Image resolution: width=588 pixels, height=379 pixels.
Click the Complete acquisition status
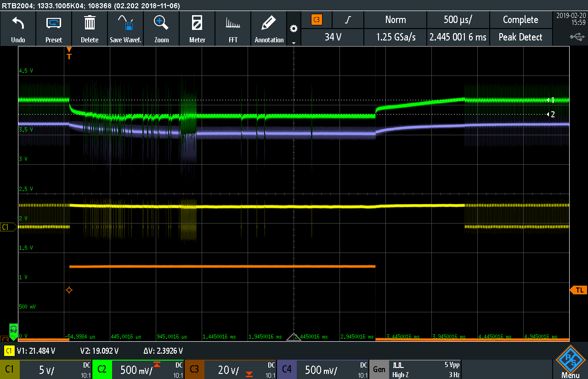pos(520,20)
